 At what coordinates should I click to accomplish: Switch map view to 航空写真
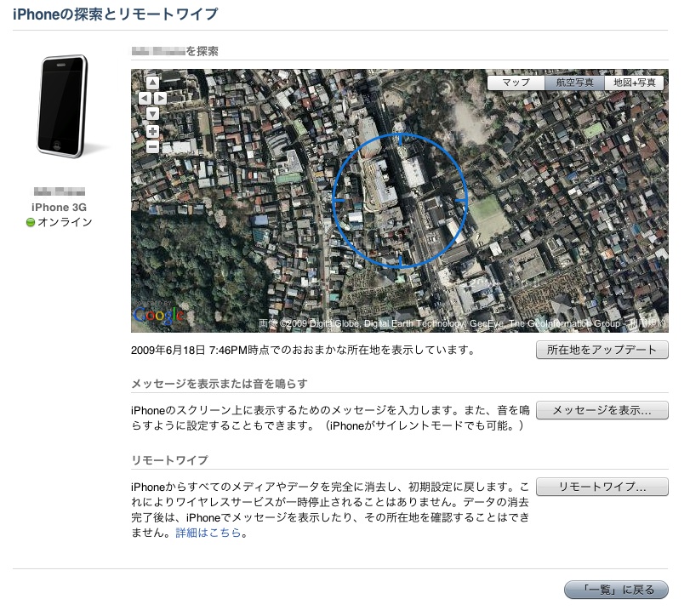tap(574, 83)
